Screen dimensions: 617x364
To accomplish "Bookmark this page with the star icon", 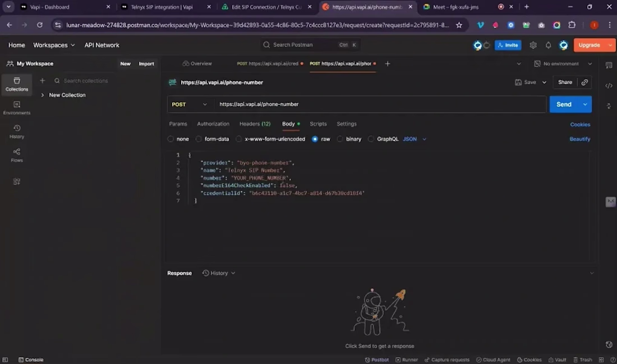I will 459,25.
